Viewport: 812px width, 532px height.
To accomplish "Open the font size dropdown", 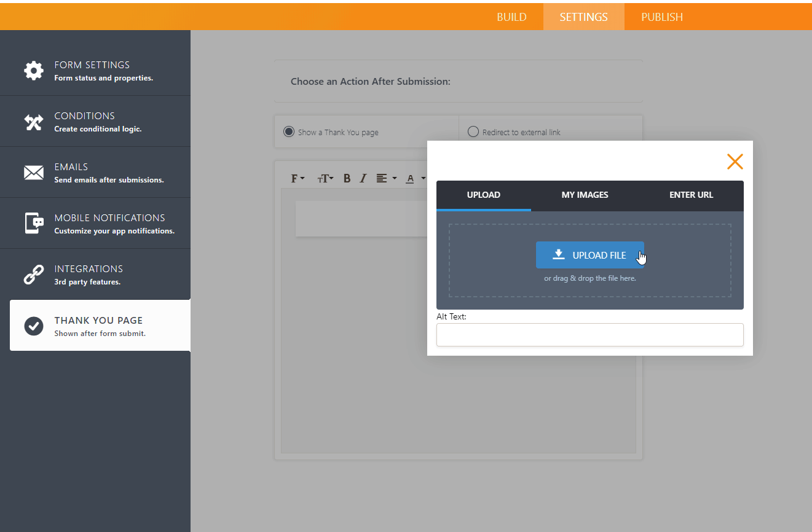I will pyautogui.click(x=325, y=179).
